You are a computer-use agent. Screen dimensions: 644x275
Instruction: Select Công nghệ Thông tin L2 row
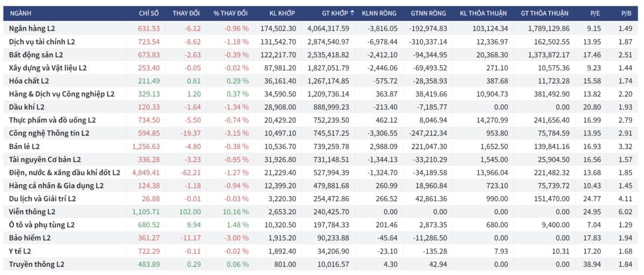click(x=321, y=133)
